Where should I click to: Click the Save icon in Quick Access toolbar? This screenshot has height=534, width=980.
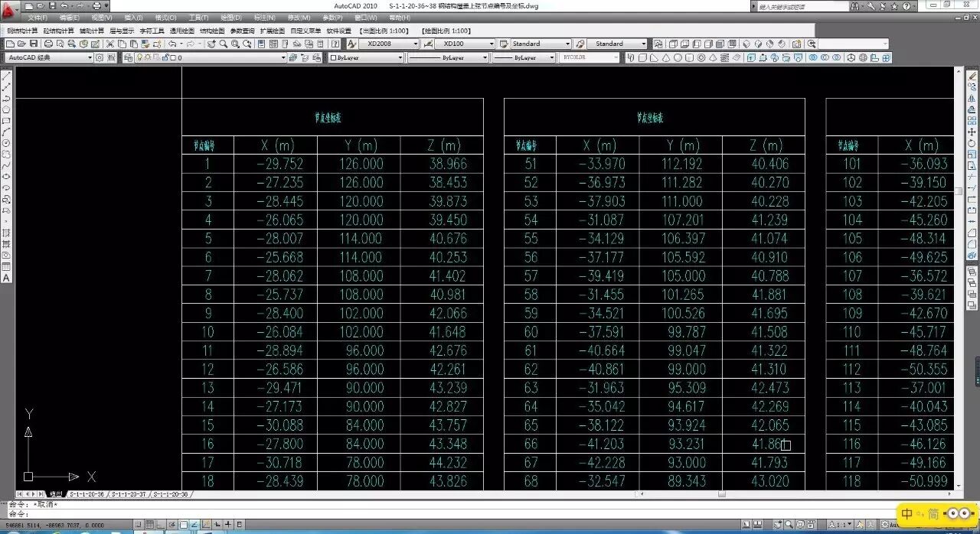52,6
